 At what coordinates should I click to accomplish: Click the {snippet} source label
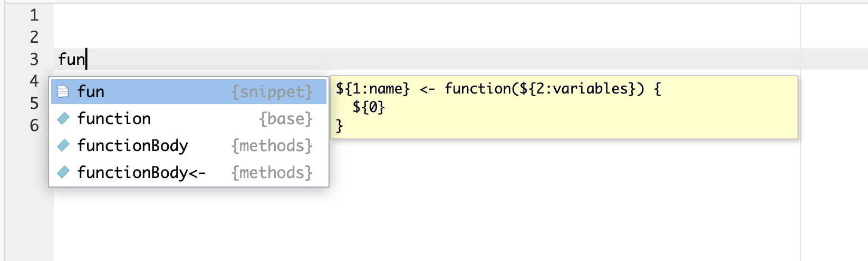tap(272, 92)
